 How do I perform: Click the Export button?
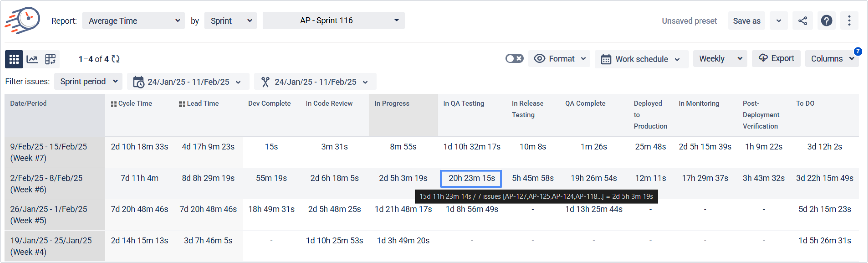776,58
